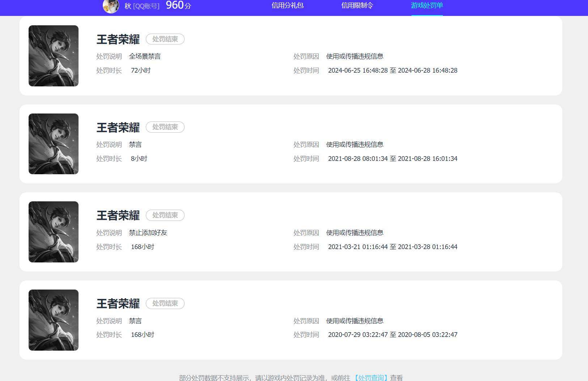Screen dimensions: 588x381
Task: Click the 960分 credit score
Action: [178, 5]
